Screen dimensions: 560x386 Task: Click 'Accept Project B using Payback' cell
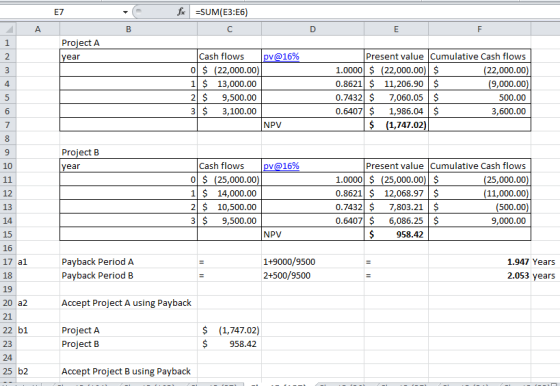pyautogui.click(x=129, y=371)
